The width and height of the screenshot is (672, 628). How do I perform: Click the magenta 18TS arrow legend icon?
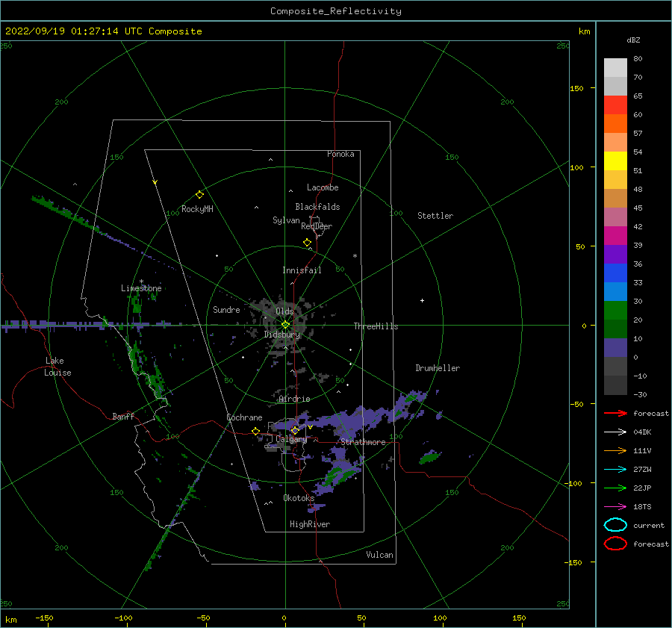[x=615, y=507]
